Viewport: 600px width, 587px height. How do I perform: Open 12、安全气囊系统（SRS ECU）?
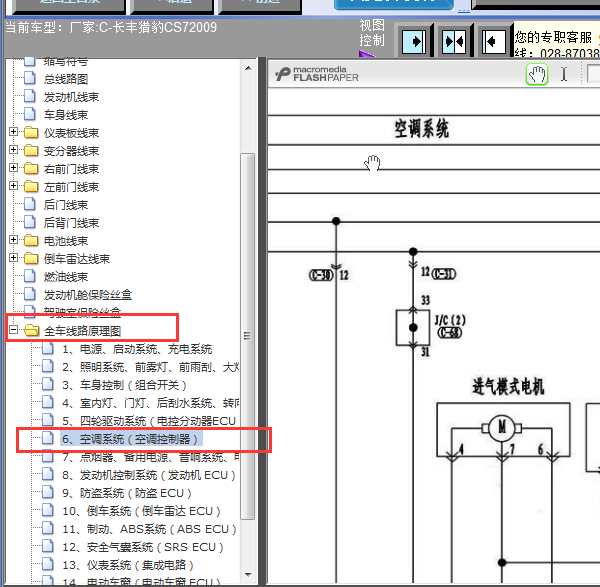tap(143, 547)
